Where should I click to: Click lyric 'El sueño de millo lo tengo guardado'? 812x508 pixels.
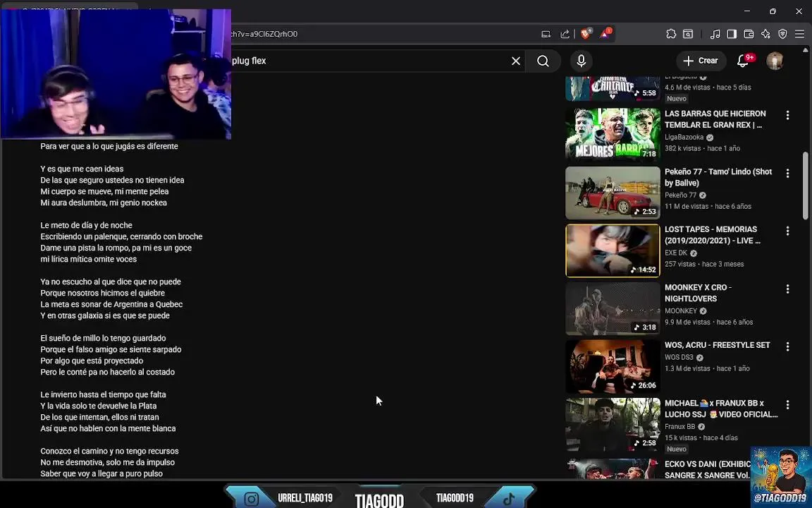[x=103, y=338]
